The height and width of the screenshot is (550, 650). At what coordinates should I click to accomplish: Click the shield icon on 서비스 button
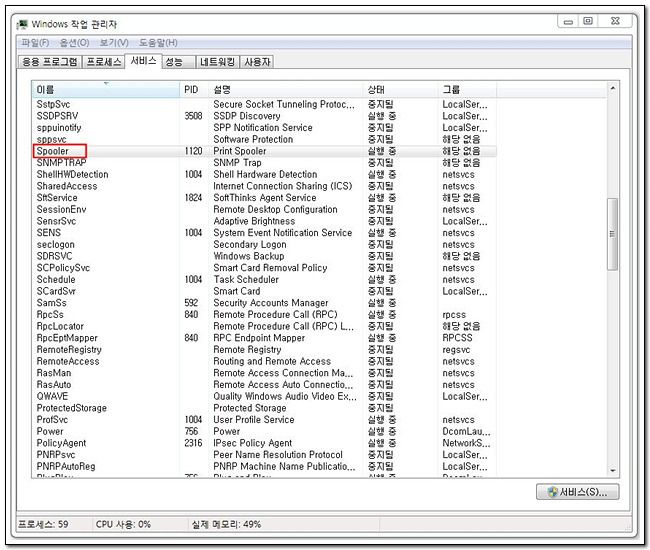pyautogui.click(x=552, y=492)
